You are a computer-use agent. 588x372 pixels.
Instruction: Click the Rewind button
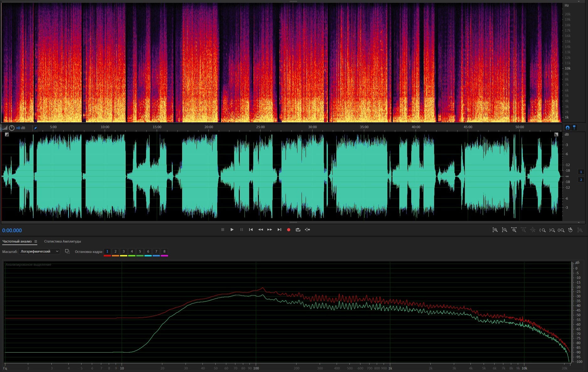[260, 230]
